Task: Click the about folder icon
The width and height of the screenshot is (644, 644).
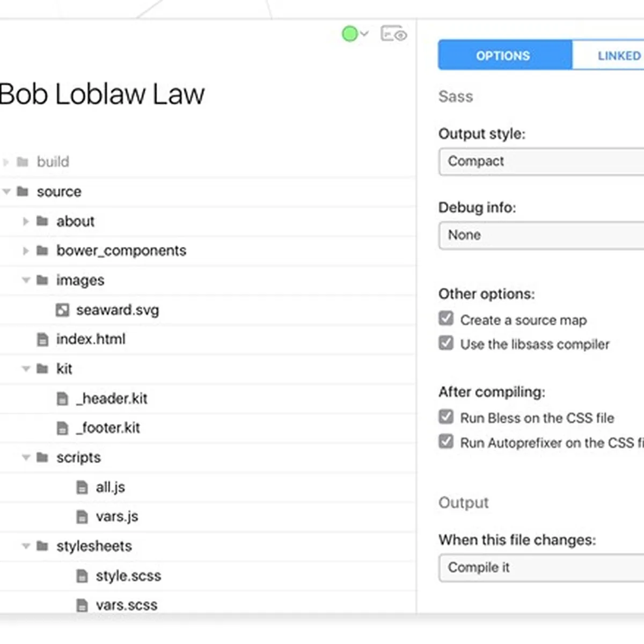Action: 42,221
